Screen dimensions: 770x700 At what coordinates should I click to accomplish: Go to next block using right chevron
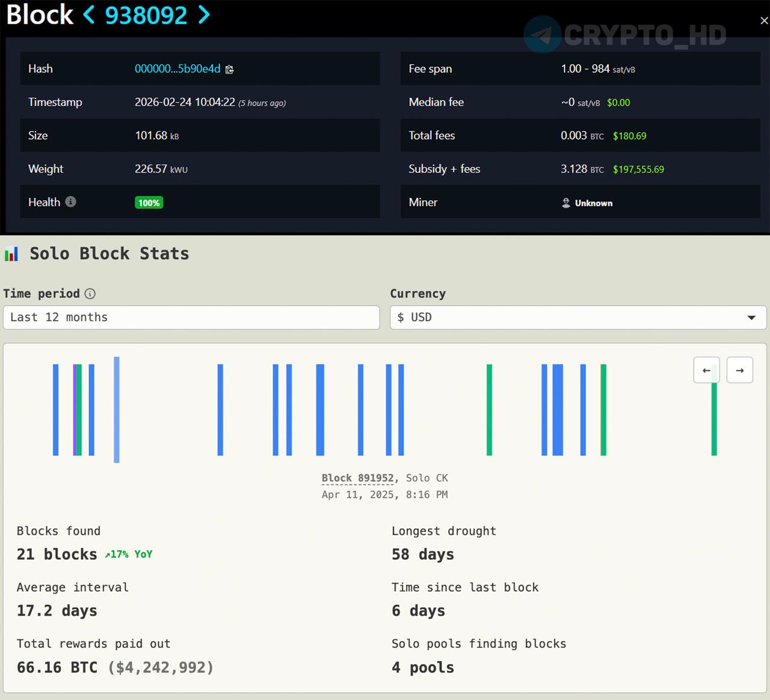[x=204, y=14]
